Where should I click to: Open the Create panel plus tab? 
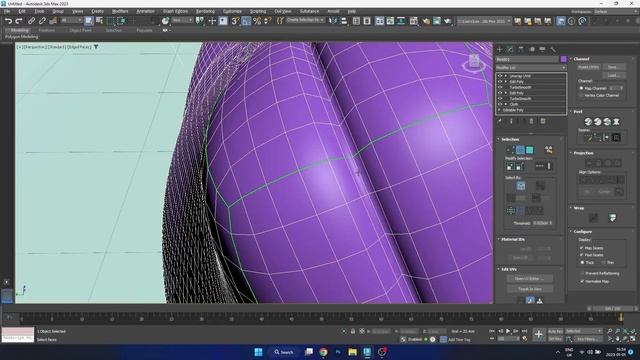(x=500, y=49)
